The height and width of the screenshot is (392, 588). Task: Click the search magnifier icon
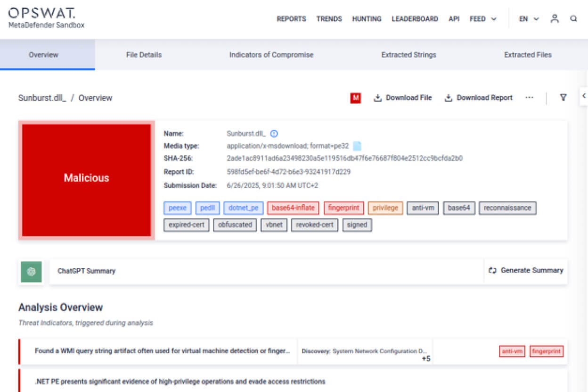(x=573, y=18)
